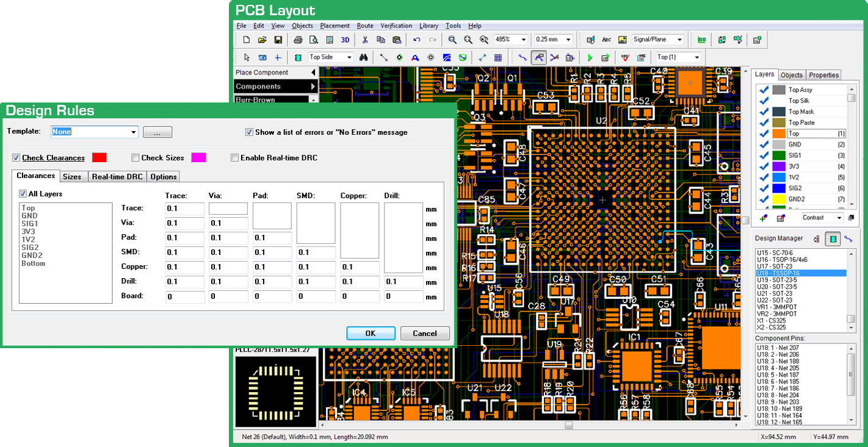Click the magenta Check Sizes color swatch
The height and width of the screenshot is (447, 868).
click(x=198, y=158)
